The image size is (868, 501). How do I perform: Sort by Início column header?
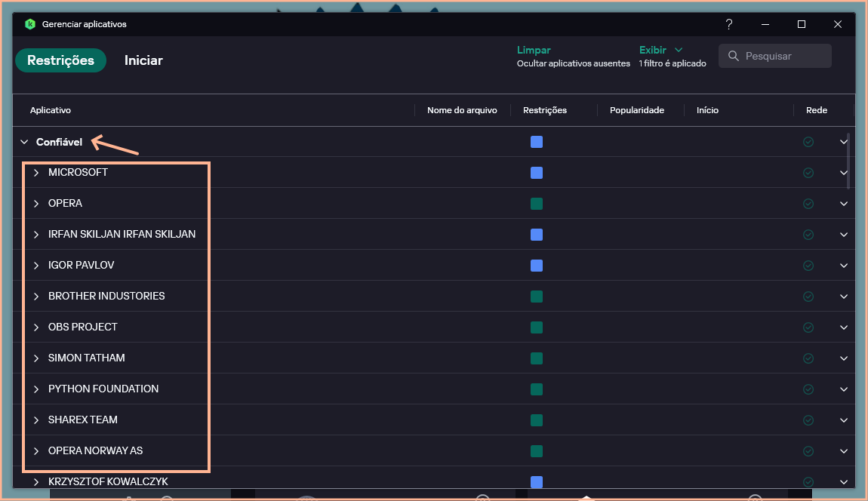[x=707, y=110]
